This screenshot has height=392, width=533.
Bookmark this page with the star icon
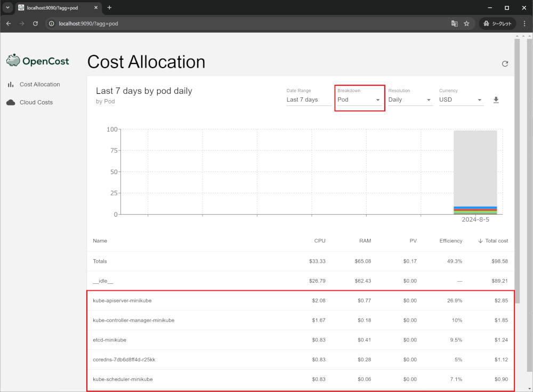point(466,23)
